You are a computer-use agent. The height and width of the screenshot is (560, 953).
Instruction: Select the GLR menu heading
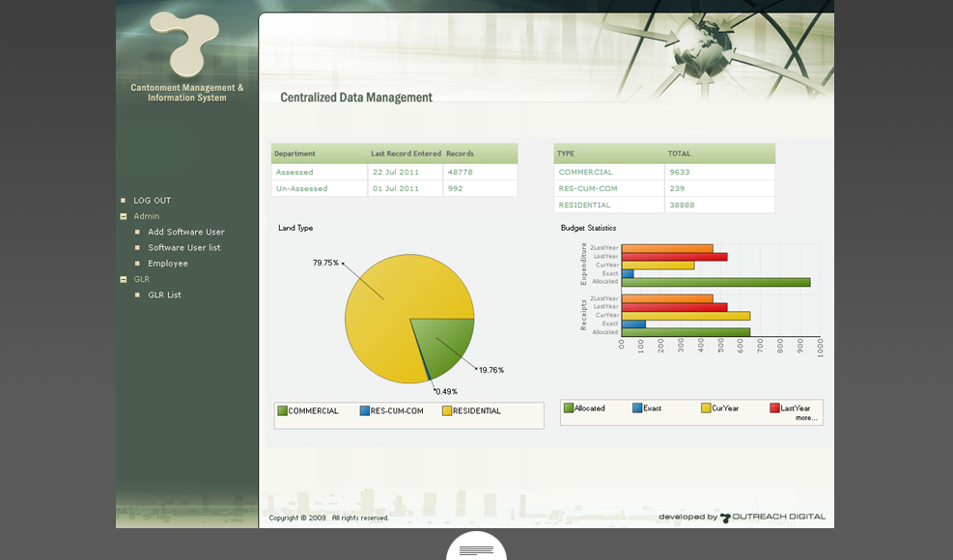tap(142, 279)
